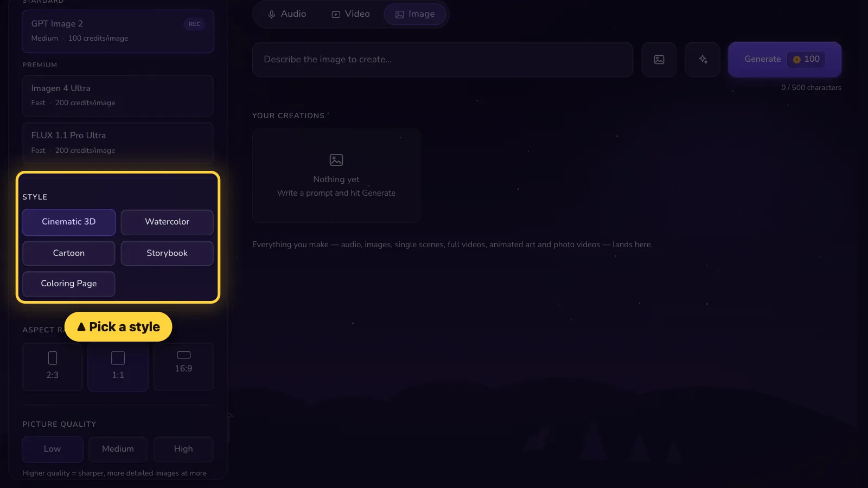Screen dimensions: 868x488
Task: Select the 1:1 square aspect ratio icon
Action: pos(118,358)
